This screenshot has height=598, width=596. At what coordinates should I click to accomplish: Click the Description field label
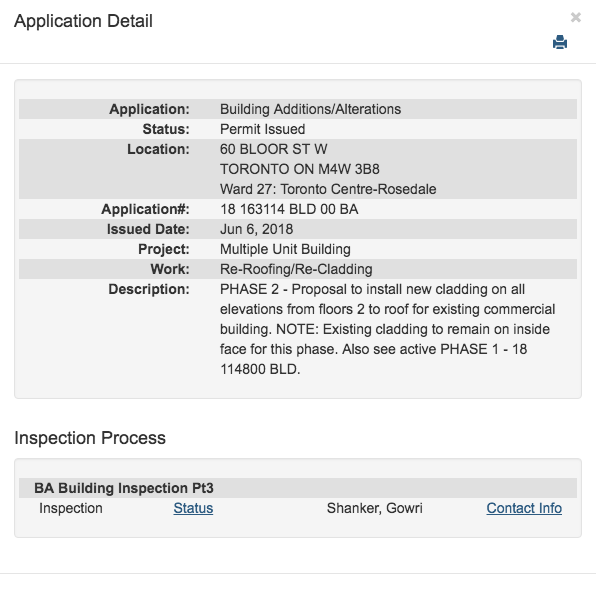point(149,289)
